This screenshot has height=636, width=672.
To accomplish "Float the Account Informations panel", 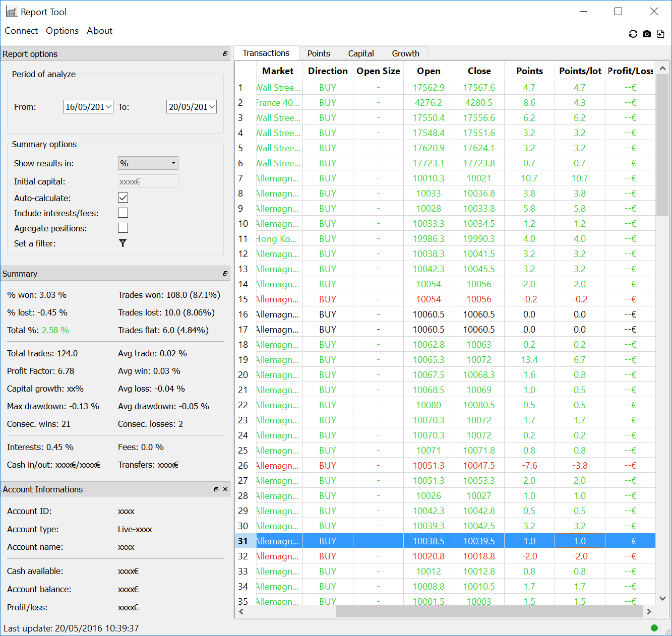I will point(216,489).
